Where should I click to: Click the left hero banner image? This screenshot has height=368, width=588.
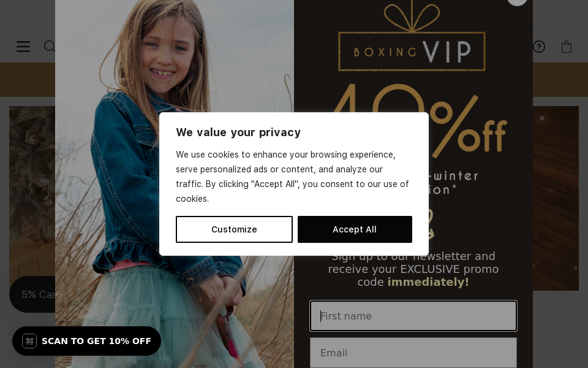(32, 184)
